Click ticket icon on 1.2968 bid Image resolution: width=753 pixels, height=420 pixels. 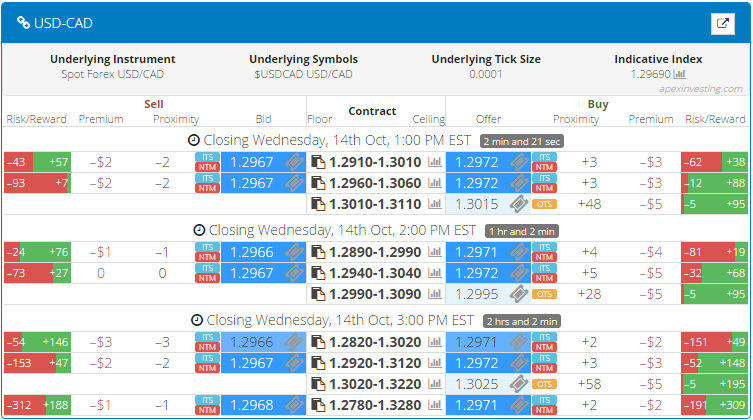(x=294, y=405)
